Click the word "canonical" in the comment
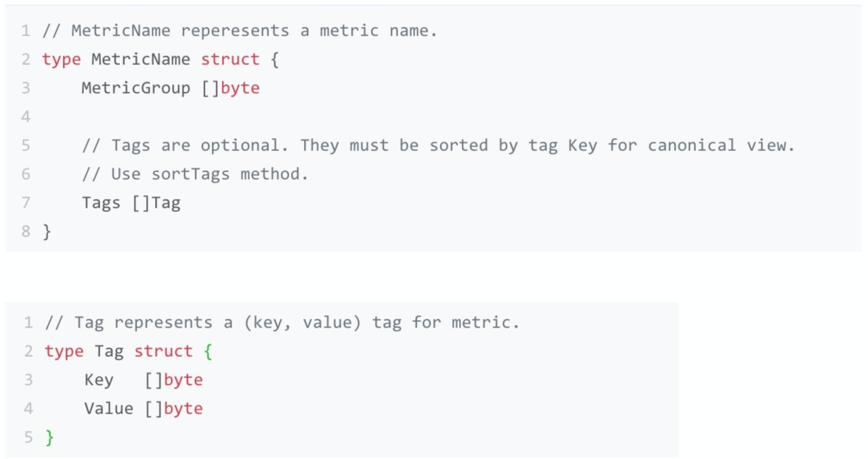 pos(692,145)
